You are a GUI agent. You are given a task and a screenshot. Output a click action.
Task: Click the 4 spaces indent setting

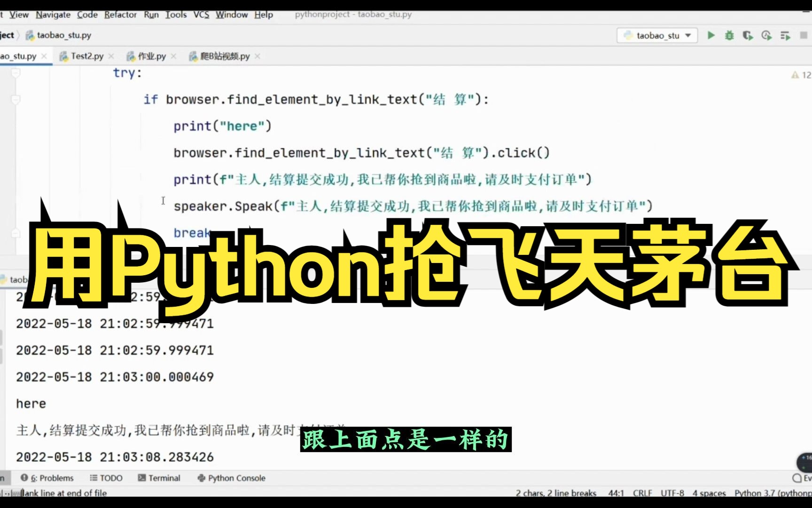(x=710, y=493)
